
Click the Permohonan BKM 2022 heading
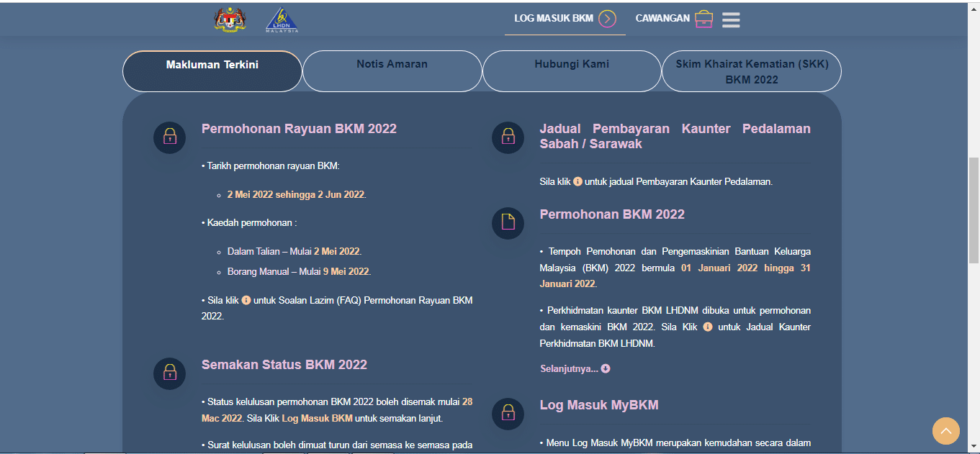click(x=612, y=214)
